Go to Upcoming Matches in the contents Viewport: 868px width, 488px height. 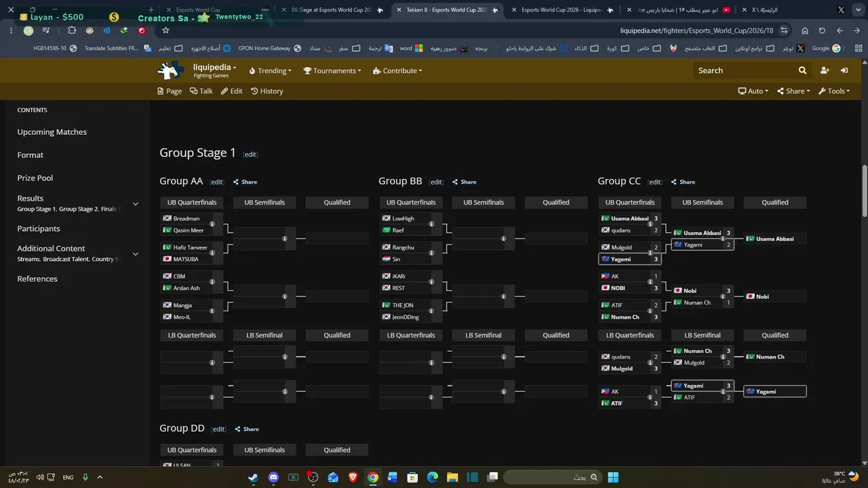pos(52,132)
